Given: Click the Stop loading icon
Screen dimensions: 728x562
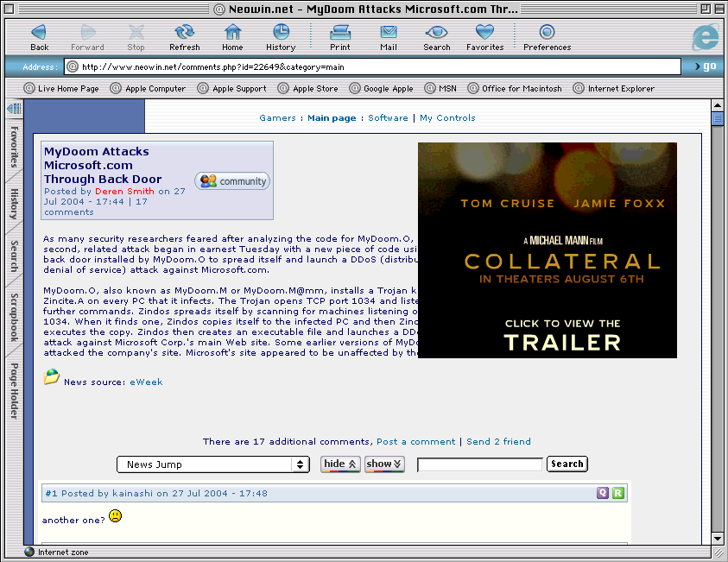Looking at the screenshot, I should (136, 32).
